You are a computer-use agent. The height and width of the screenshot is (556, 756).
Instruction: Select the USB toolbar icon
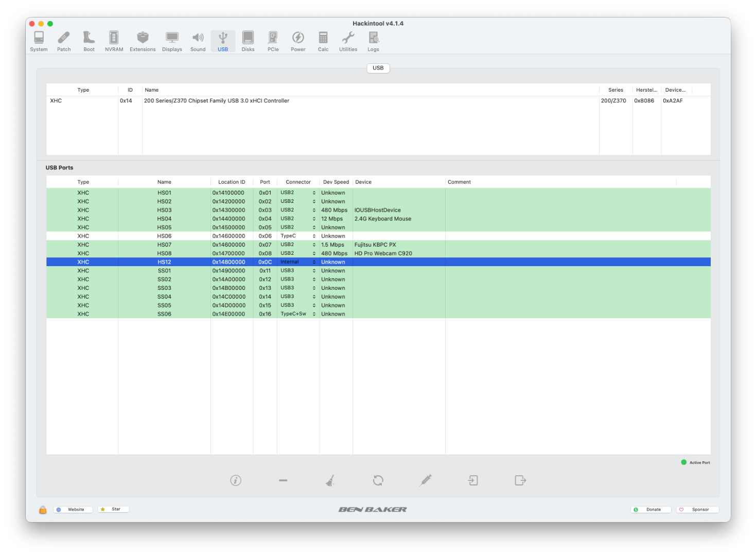(223, 41)
